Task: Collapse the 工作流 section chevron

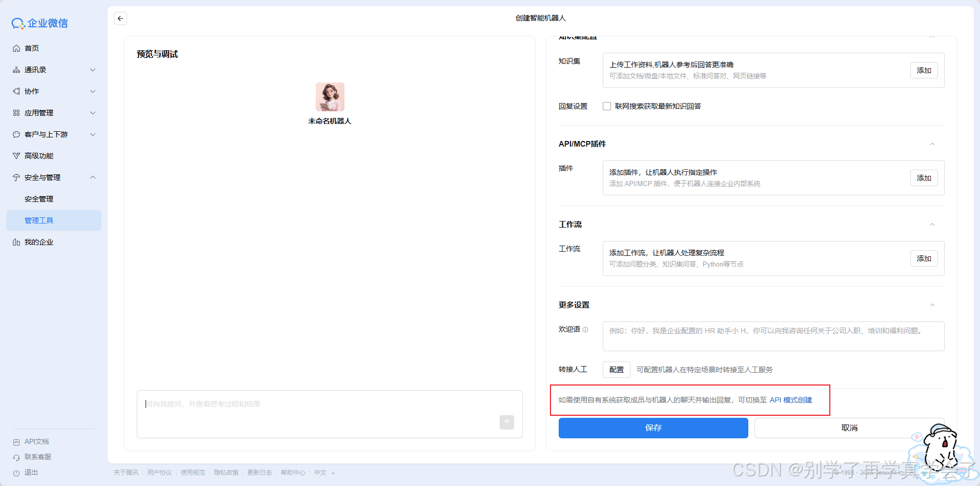Action: [932, 224]
